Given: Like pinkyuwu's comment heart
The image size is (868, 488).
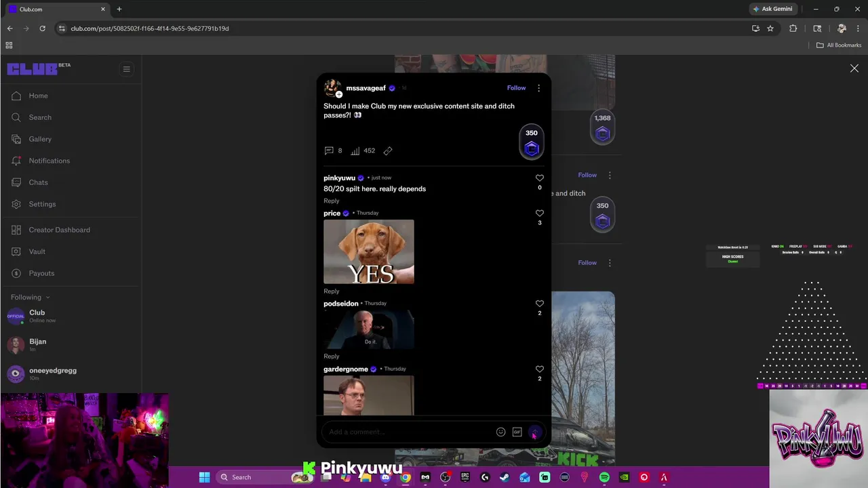Looking at the screenshot, I should tap(540, 178).
